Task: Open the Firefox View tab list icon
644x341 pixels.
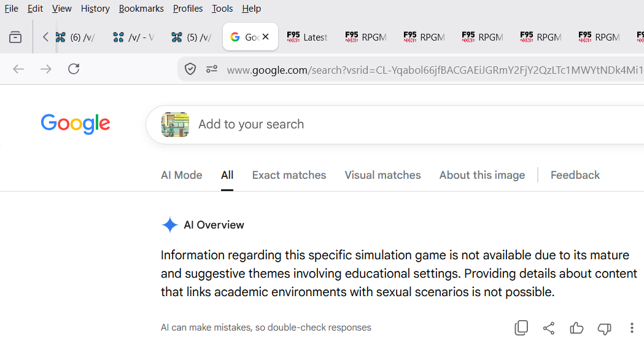Action: [x=15, y=37]
